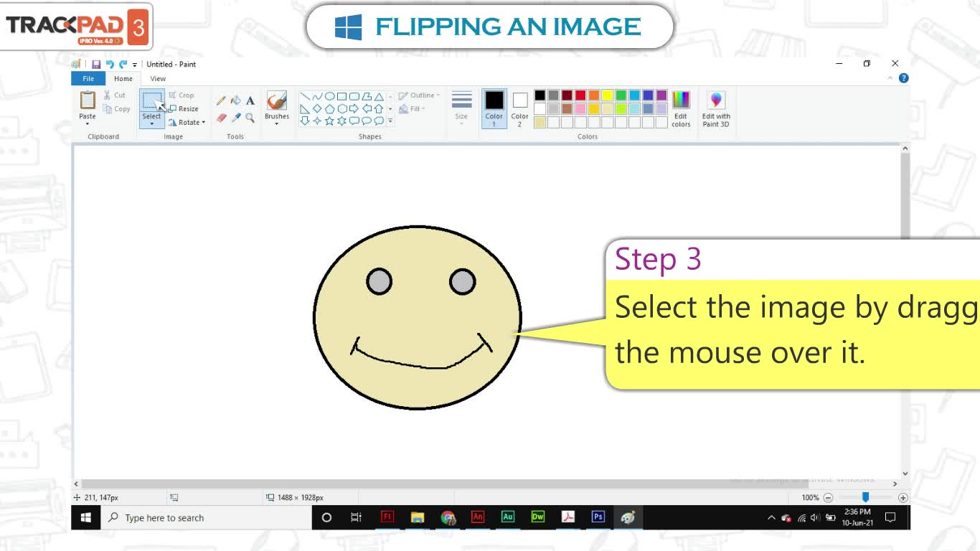The height and width of the screenshot is (551, 980).
Task: Open the Paste dropdown arrow
Action: click(x=88, y=124)
